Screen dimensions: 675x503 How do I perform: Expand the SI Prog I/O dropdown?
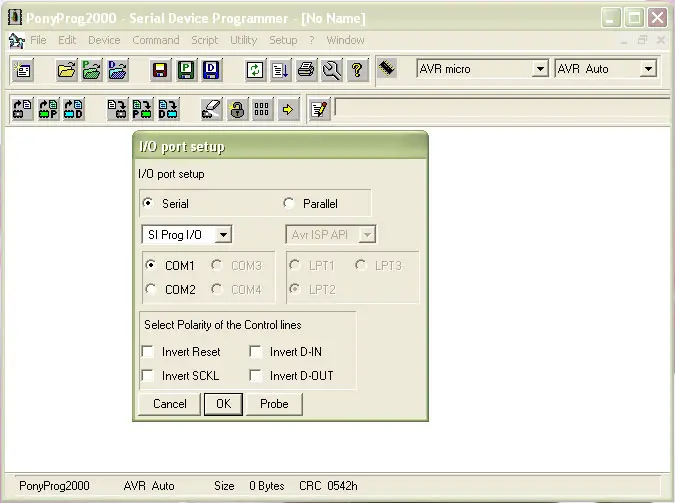(223, 235)
